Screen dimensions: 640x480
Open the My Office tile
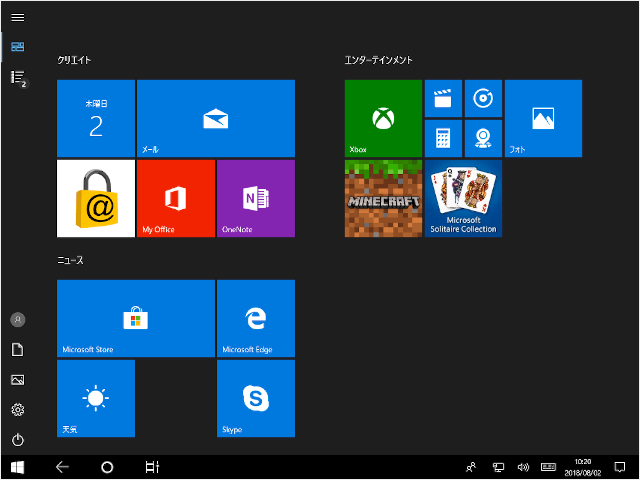(176, 198)
